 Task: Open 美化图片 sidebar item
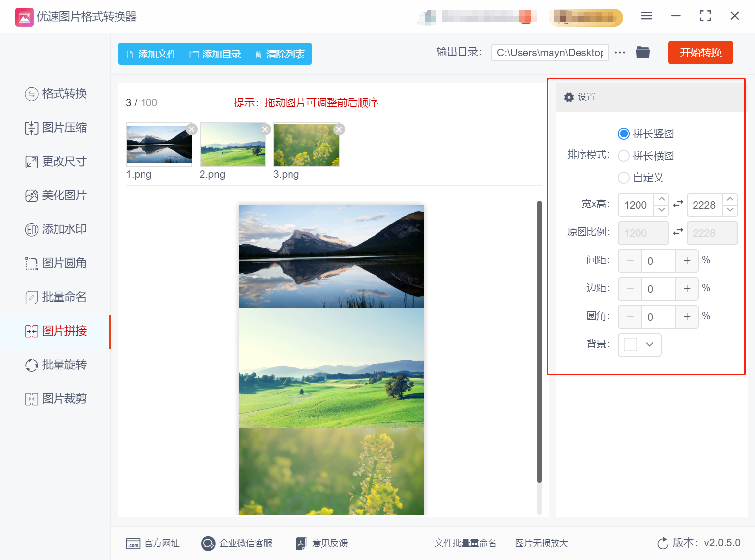[x=56, y=196]
